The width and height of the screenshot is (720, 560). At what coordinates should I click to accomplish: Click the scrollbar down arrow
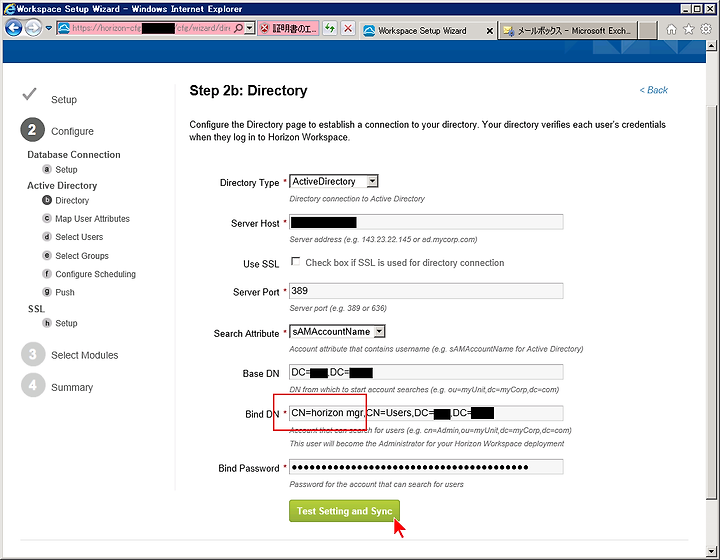[x=711, y=551]
